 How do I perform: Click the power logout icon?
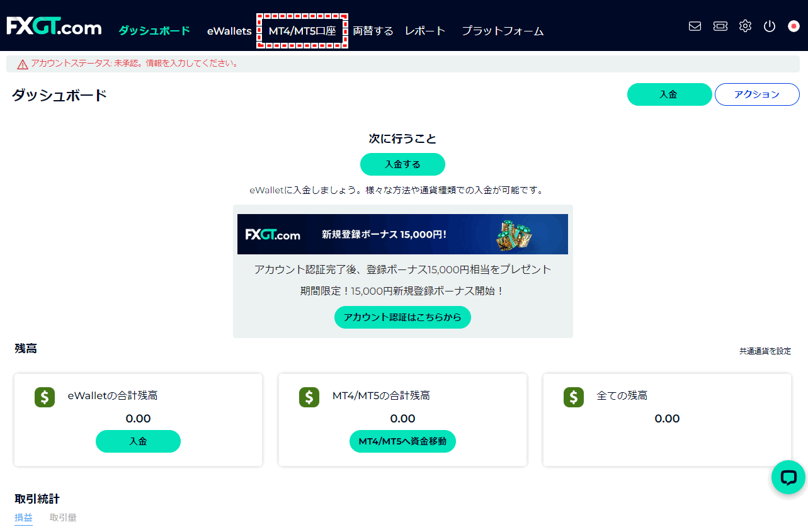tap(769, 26)
